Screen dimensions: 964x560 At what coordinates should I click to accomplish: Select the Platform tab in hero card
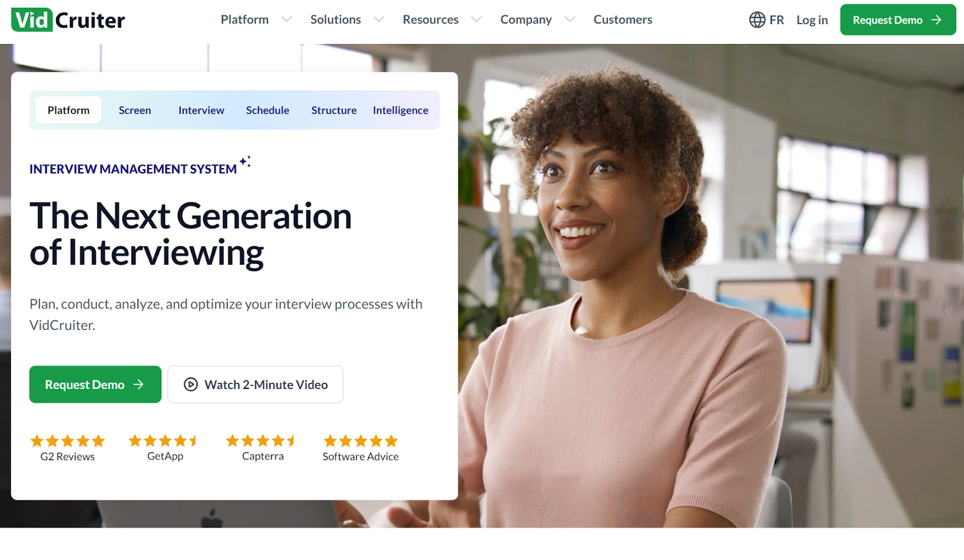pyautogui.click(x=69, y=110)
